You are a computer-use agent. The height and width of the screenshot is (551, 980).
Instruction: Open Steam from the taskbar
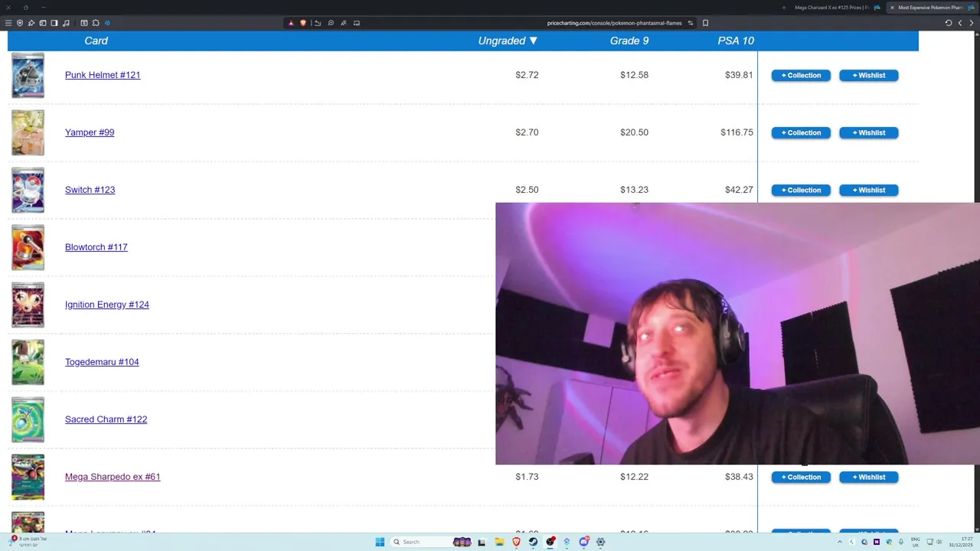(533, 542)
